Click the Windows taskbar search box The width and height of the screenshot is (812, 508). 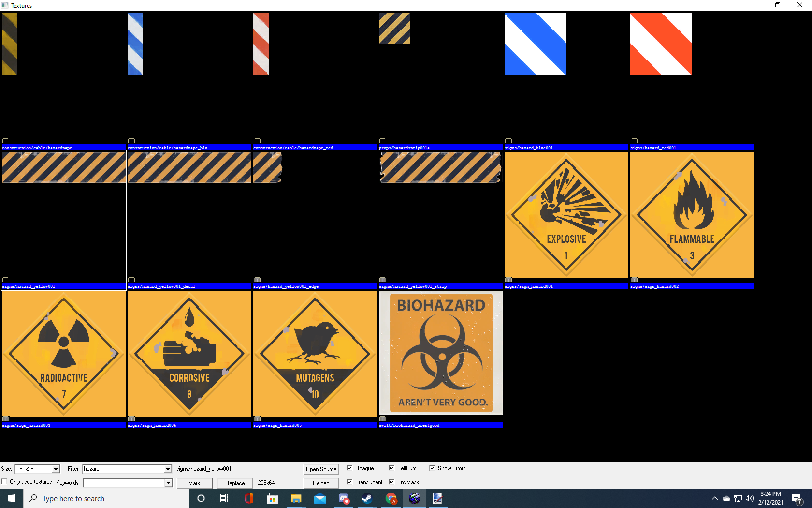[106, 498]
